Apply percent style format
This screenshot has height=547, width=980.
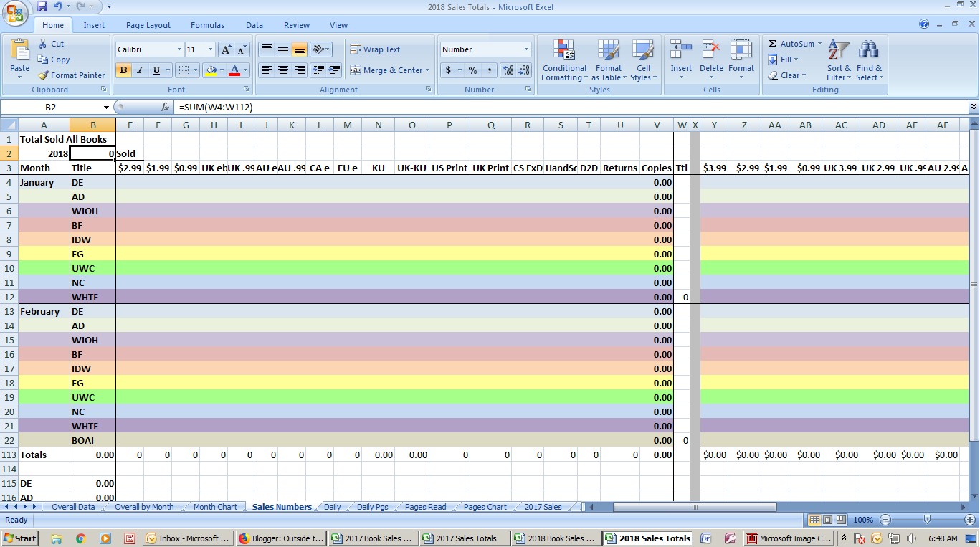(472, 70)
